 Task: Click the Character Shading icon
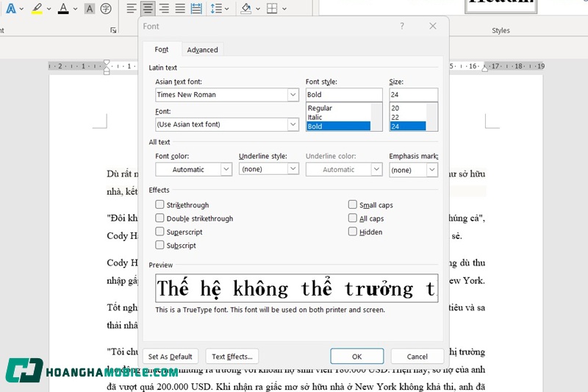pyautogui.click(x=90, y=9)
